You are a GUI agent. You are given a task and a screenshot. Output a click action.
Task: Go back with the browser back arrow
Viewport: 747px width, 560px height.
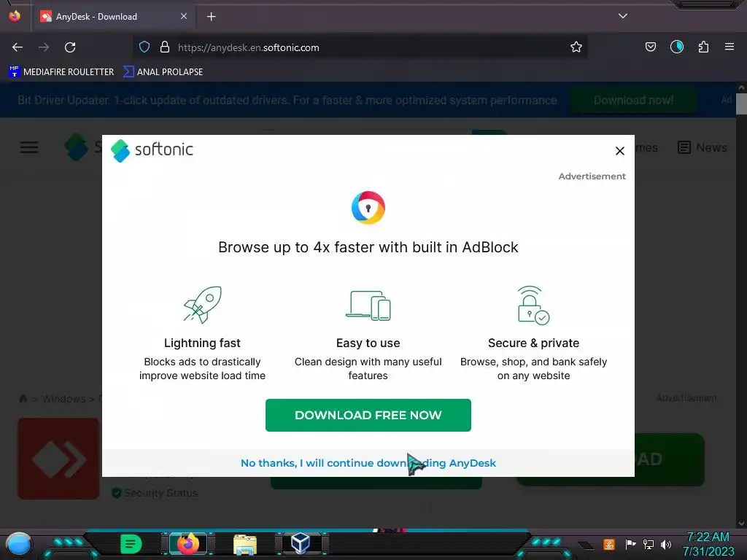(18, 47)
